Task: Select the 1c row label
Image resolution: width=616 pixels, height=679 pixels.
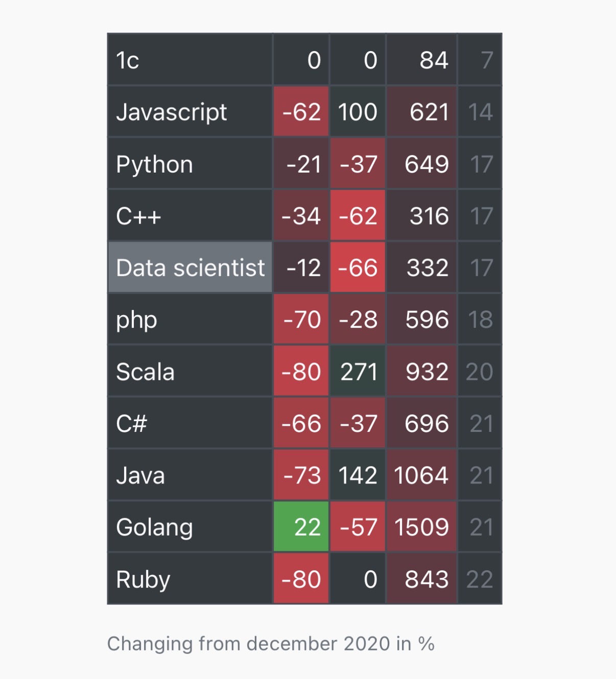Action: click(x=128, y=60)
